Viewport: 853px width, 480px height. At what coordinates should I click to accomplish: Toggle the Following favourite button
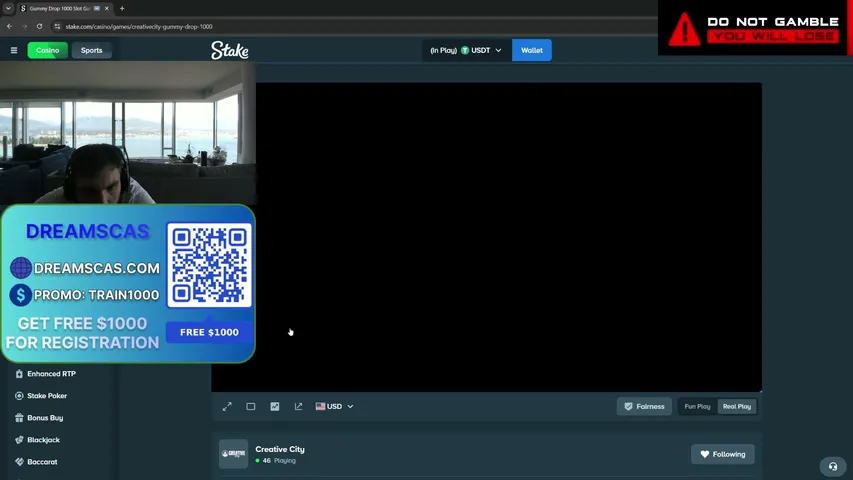722,454
